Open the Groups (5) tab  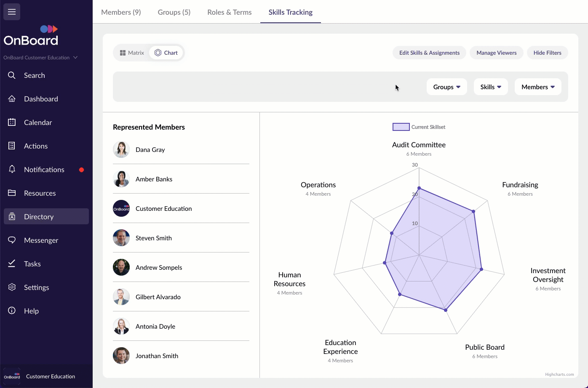point(174,12)
